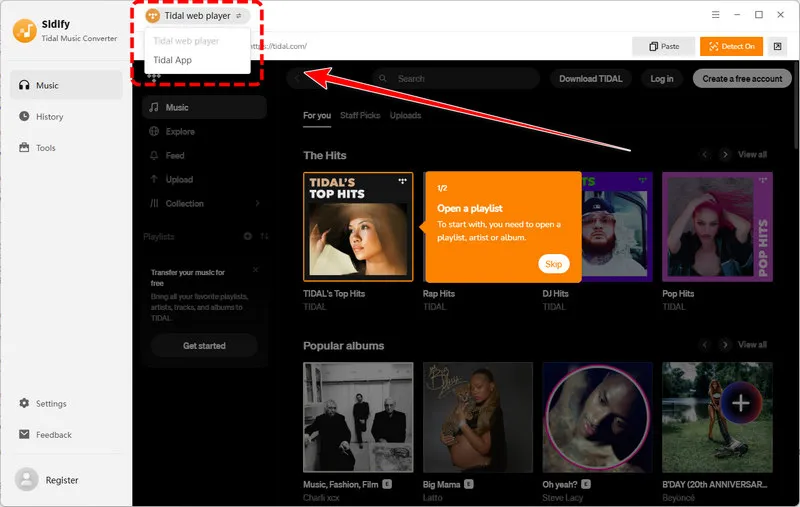Image resolution: width=800 pixels, height=507 pixels.
Task: Click the TIDAL Search field
Action: (x=455, y=79)
